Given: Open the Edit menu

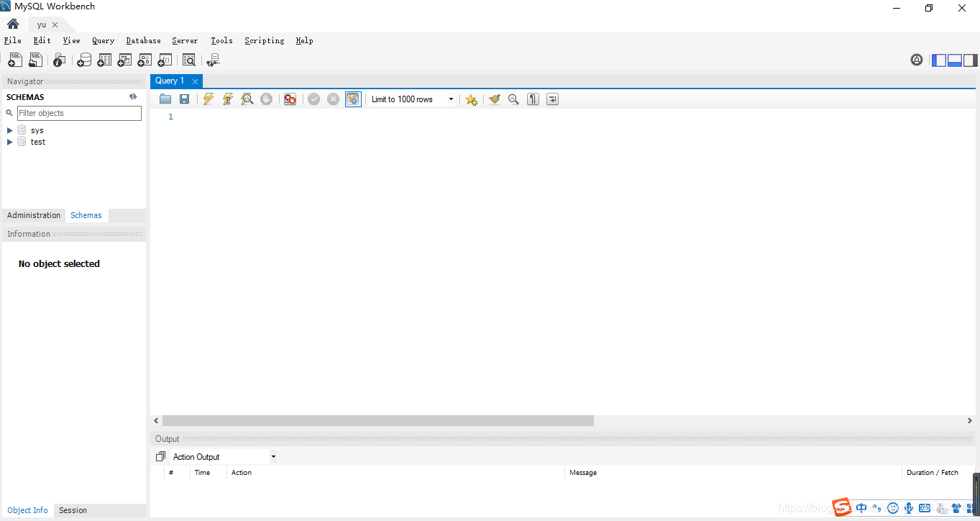Looking at the screenshot, I should coord(42,40).
